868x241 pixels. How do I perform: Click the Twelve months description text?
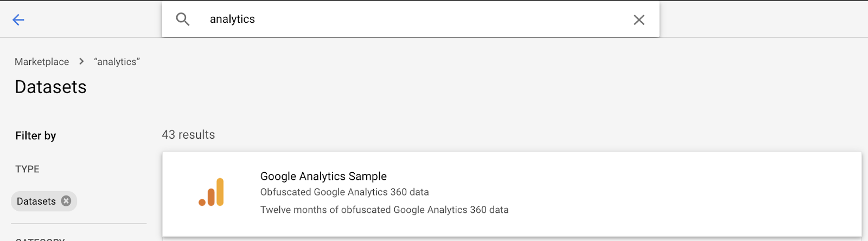(x=384, y=210)
